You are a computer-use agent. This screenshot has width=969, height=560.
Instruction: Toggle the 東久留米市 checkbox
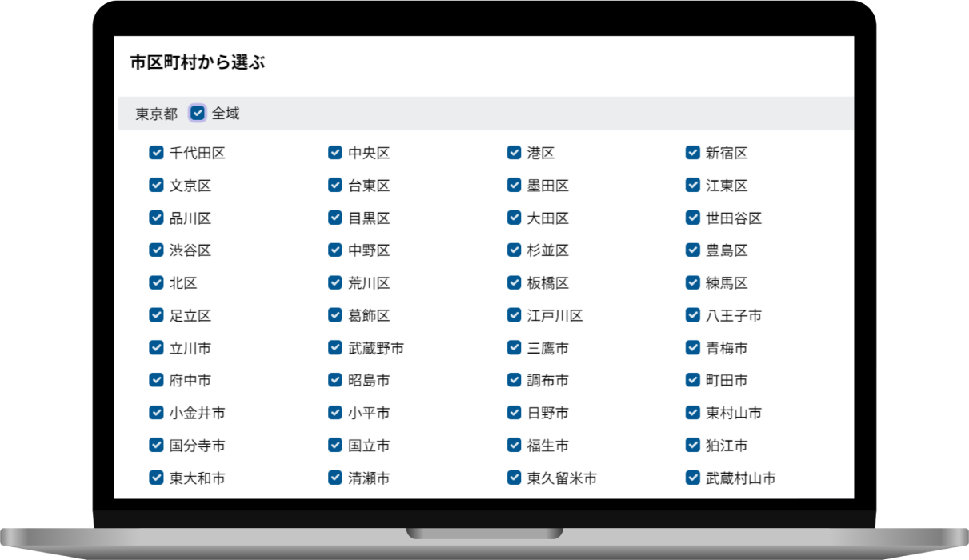click(515, 478)
